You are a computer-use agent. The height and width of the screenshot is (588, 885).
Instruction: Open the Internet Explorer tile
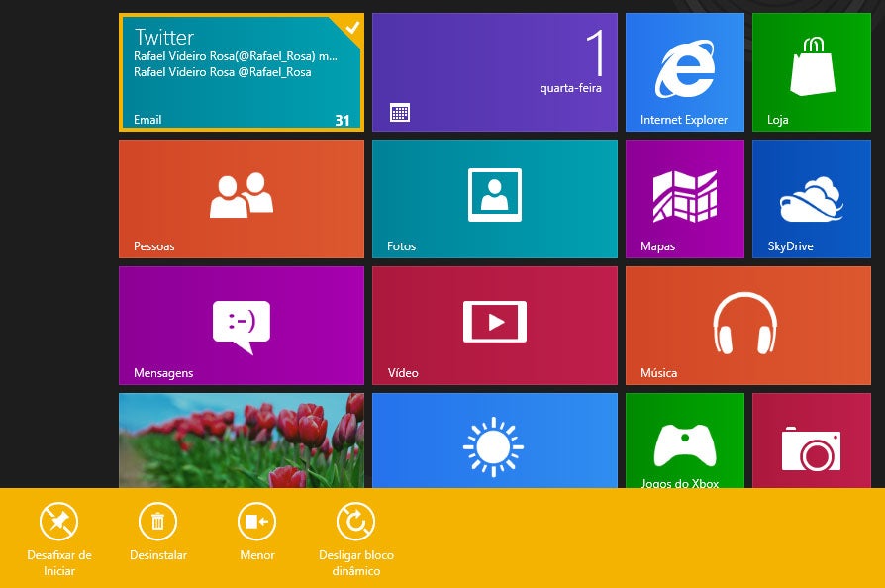point(684,72)
